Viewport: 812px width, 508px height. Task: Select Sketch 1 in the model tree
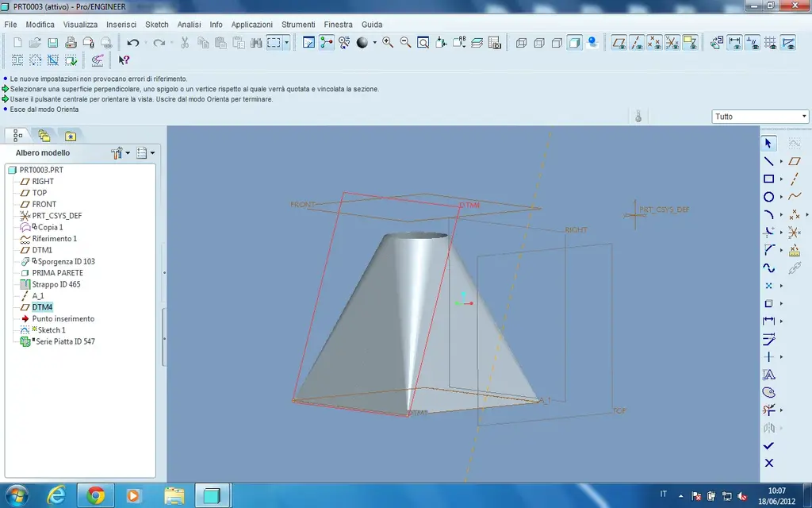click(52, 329)
